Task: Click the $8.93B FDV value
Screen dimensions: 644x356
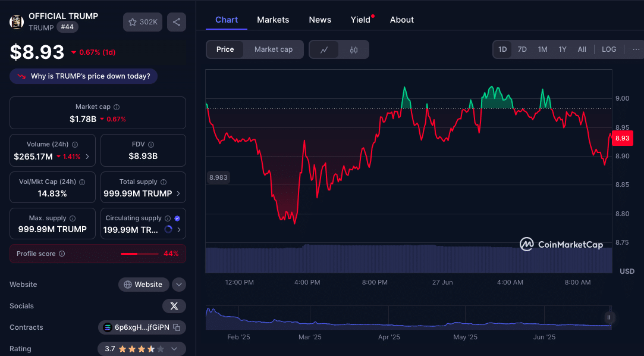Action: pos(143,156)
